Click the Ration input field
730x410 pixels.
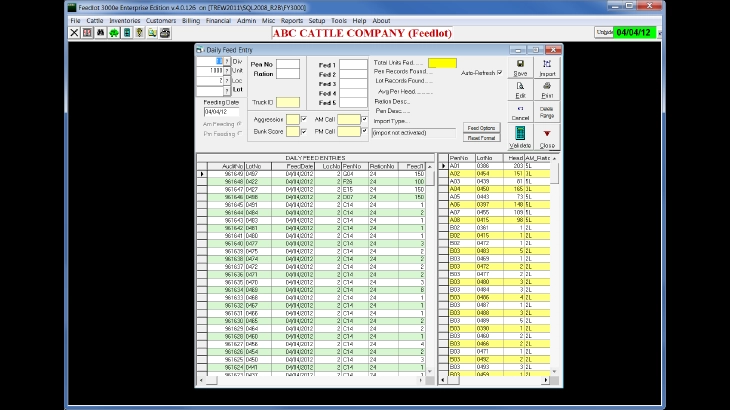click(288, 74)
